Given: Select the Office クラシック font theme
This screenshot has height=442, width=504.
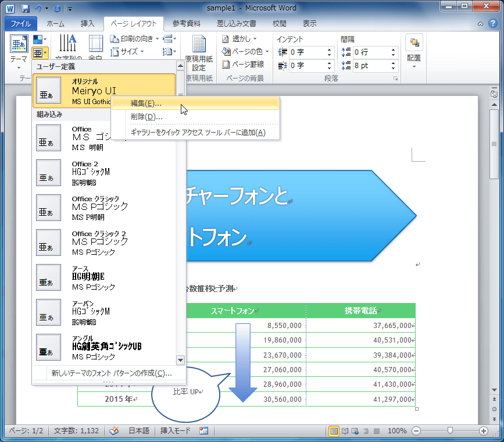Looking at the screenshot, I should (x=104, y=208).
